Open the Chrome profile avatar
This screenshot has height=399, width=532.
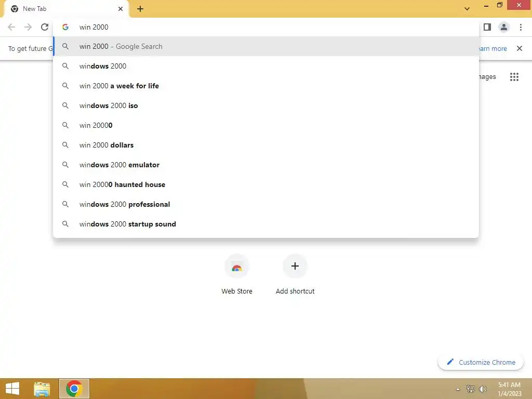(x=504, y=27)
